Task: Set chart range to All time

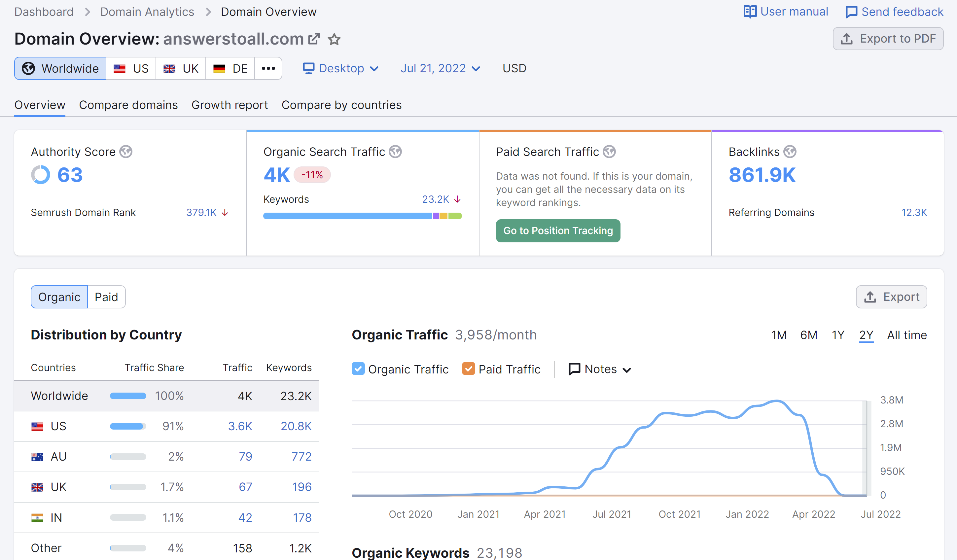Action: [907, 335]
